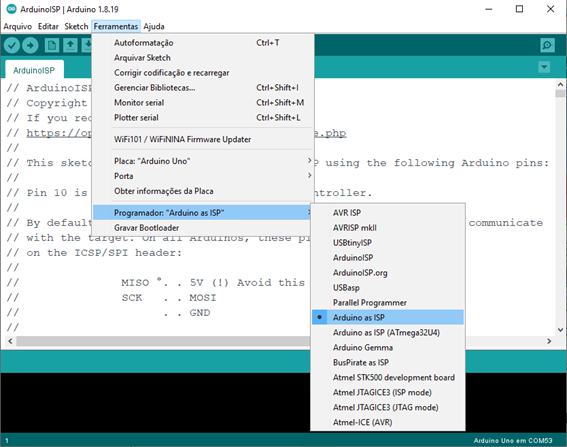Viewport: 567px width, 447px height.
Task: Select Atmel JTAGICE3 (JTAG mode)
Action: coord(388,407)
